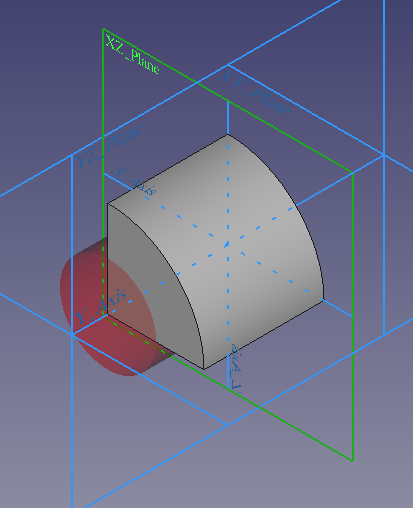Click the upside-down Z_Axis label below solid

point(236,368)
